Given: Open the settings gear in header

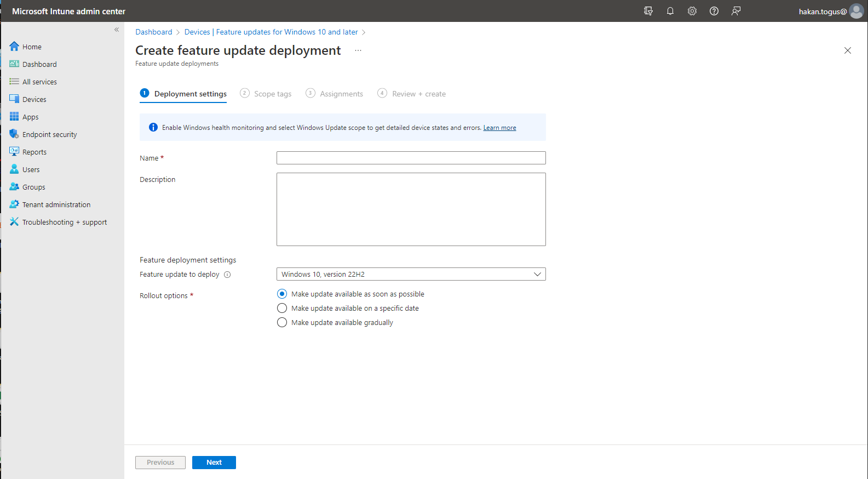Looking at the screenshot, I should [x=692, y=11].
